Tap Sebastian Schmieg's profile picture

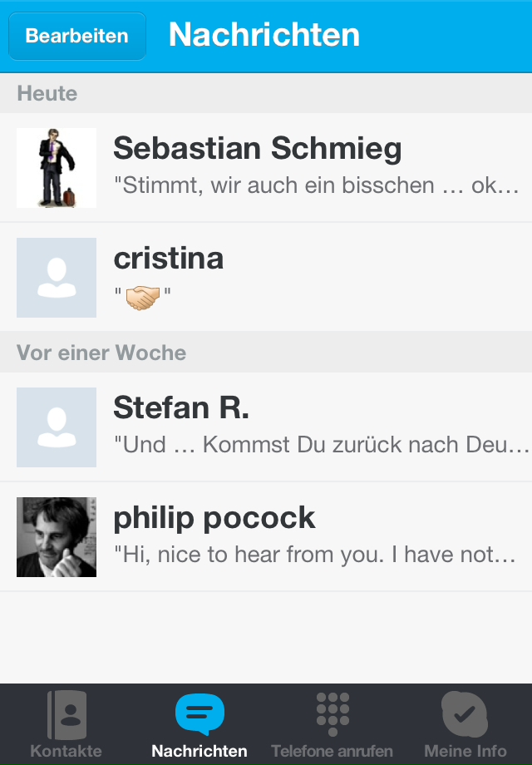coord(57,168)
